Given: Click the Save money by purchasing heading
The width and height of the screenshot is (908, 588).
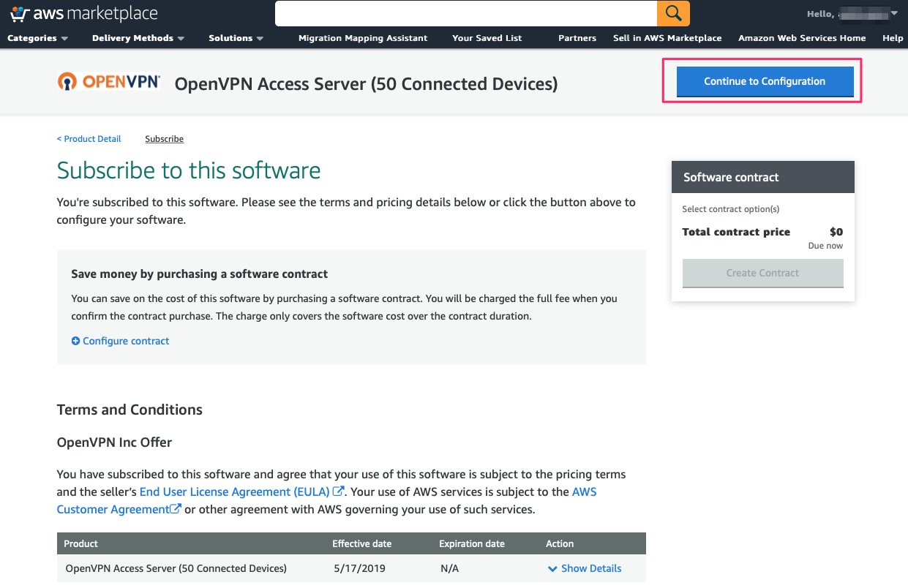Looking at the screenshot, I should 200,274.
